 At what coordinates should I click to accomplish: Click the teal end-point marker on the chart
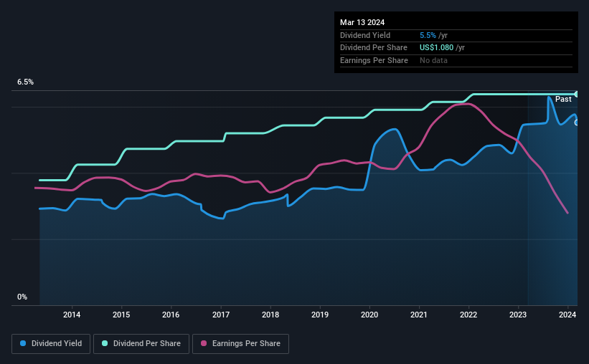[577, 94]
